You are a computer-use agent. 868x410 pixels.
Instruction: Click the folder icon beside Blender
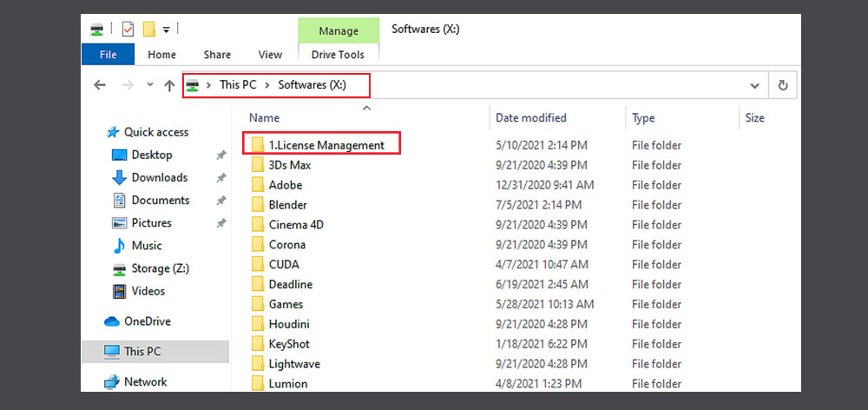click(258, 205)
